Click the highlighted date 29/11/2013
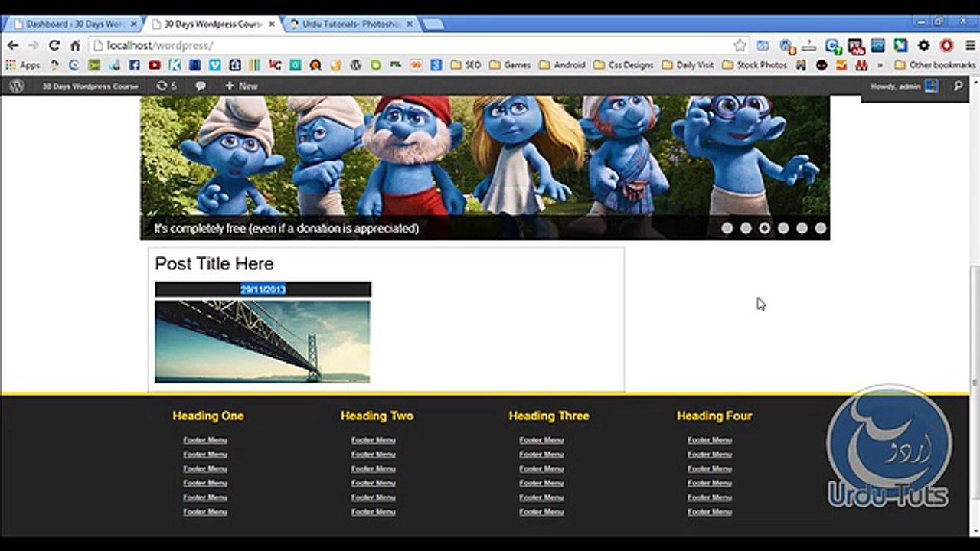Viewport: 980px width, 551px height. coord(263,289)
